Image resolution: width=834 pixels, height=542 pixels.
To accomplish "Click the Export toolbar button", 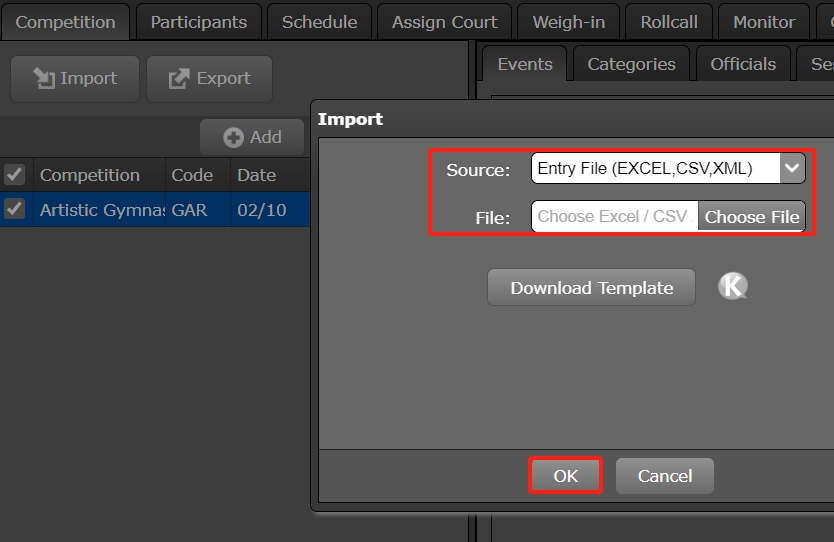I will pos(209,78).
